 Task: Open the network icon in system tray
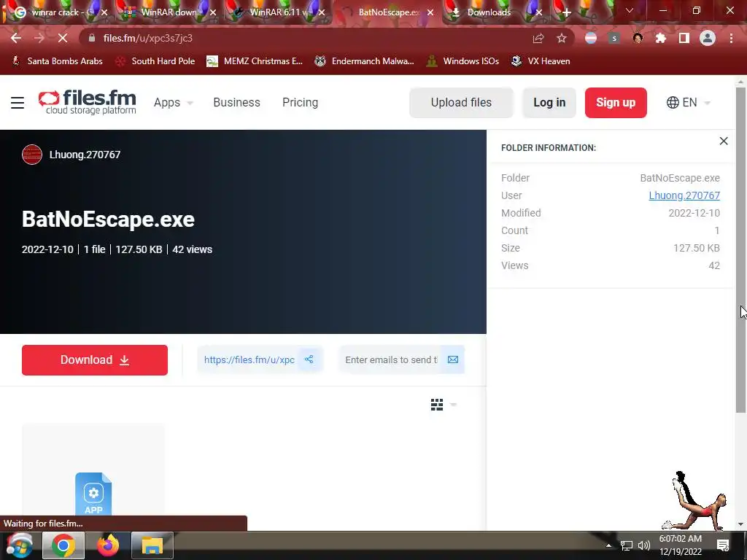point(626,545)
